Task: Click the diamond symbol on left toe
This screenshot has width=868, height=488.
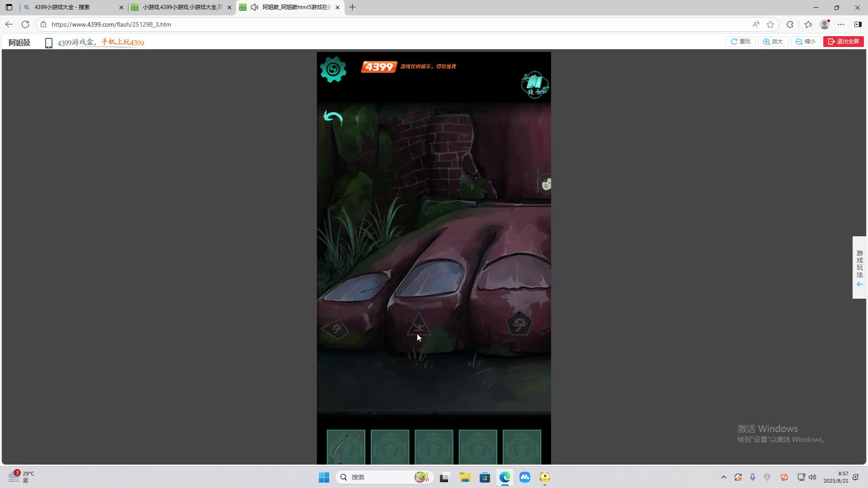Action: point(335,329)
